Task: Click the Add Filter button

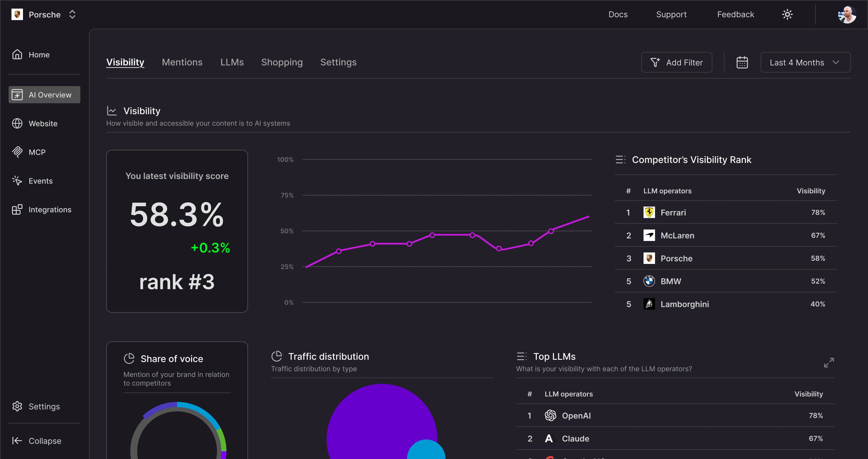Action: point(676,62)
